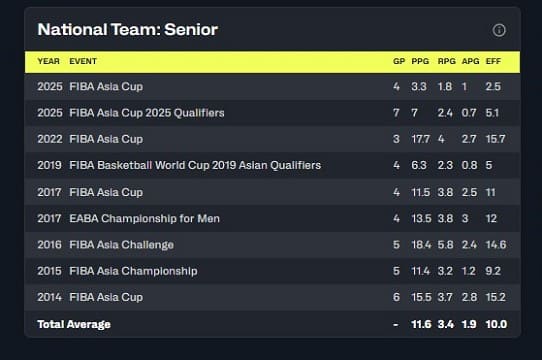Image resolution: width=542 pixels, height=360 pixels.
Task: Open World Cup 2019 Asian Qualifiers event
Action: coord(195,165)
